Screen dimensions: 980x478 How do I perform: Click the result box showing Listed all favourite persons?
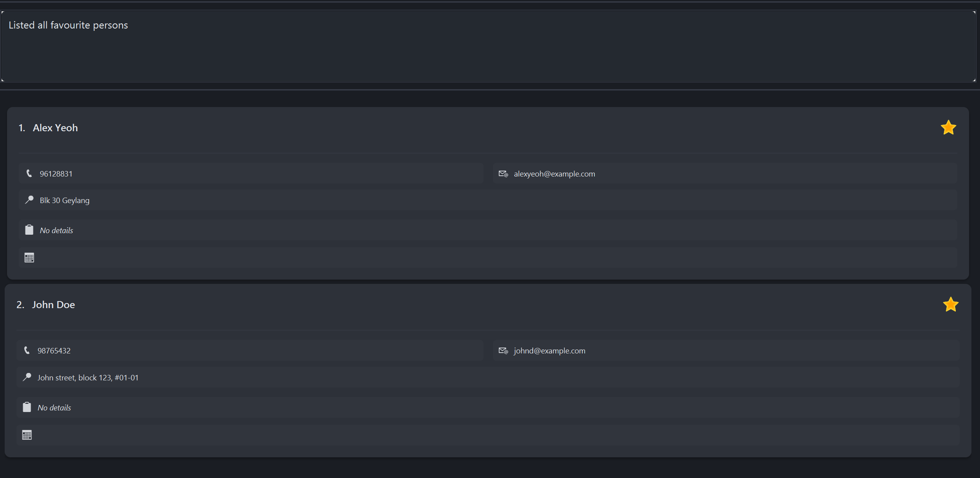click(x=488, y=47)
